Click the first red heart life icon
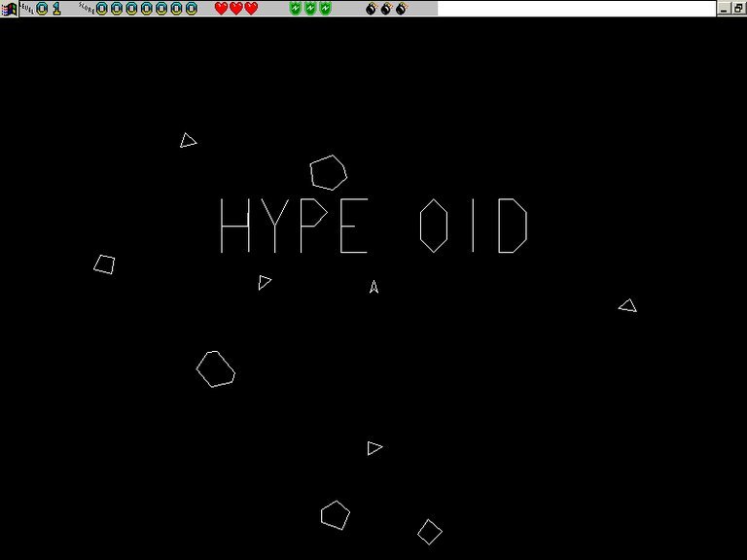 pos(221,9)
